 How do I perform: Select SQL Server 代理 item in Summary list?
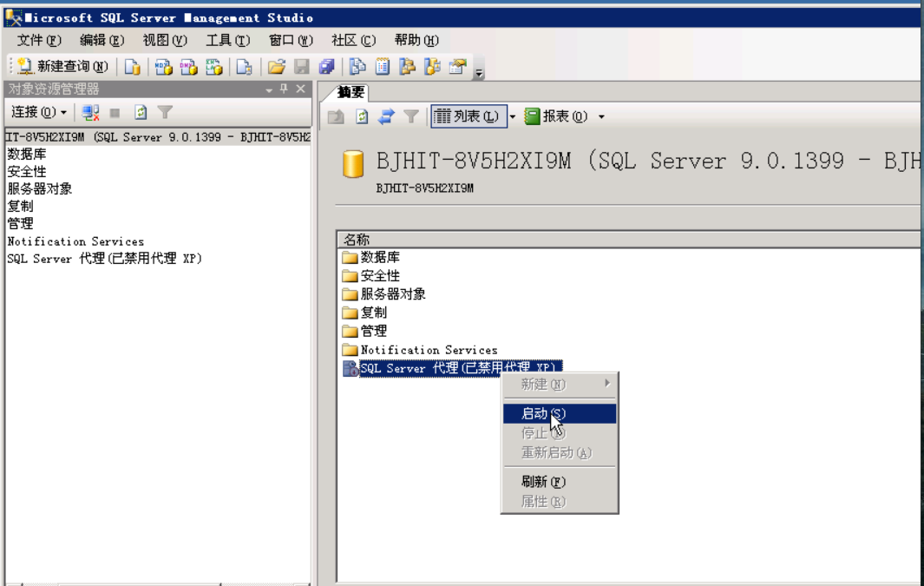coord(452,368)
